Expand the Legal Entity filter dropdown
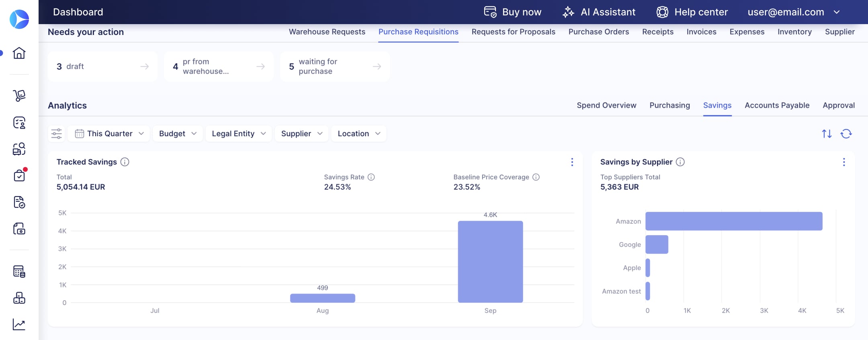The image size is (868, 340). [239, 133]
